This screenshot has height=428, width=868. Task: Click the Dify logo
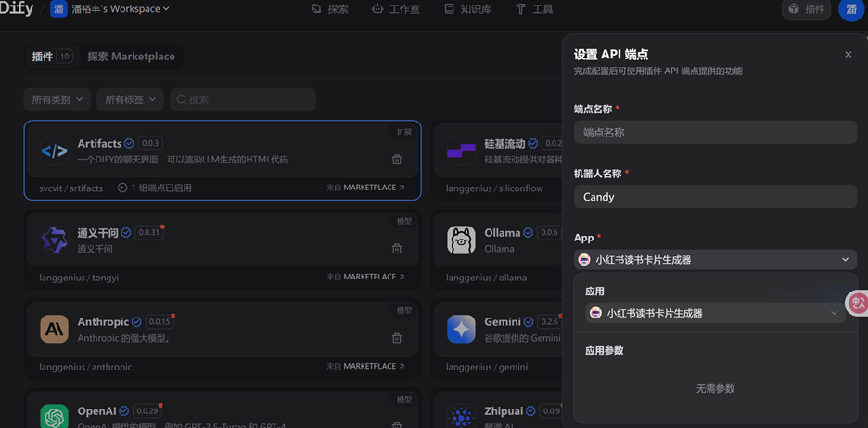(17, 9)
